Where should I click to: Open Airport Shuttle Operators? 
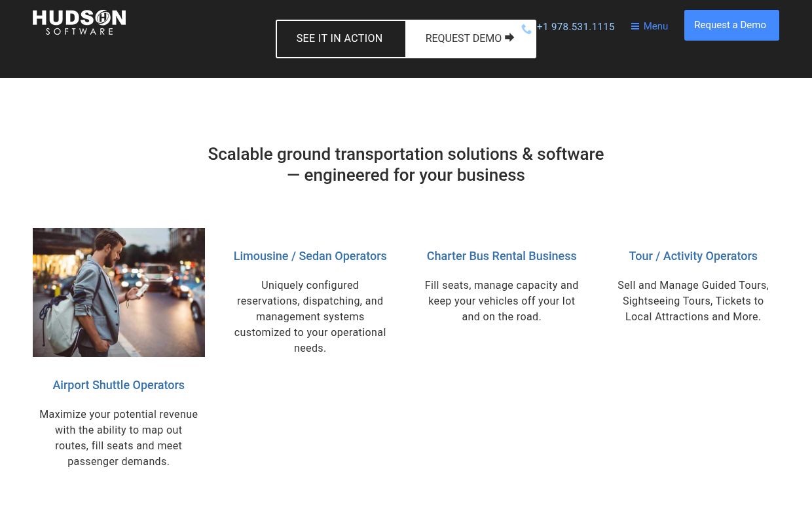click(x=119, y=384)
